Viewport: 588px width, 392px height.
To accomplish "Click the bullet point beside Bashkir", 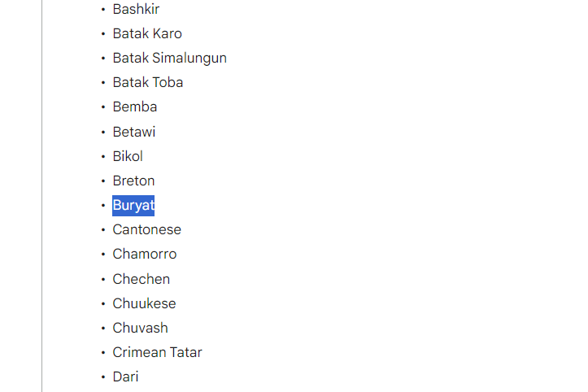I will (103, 9).
